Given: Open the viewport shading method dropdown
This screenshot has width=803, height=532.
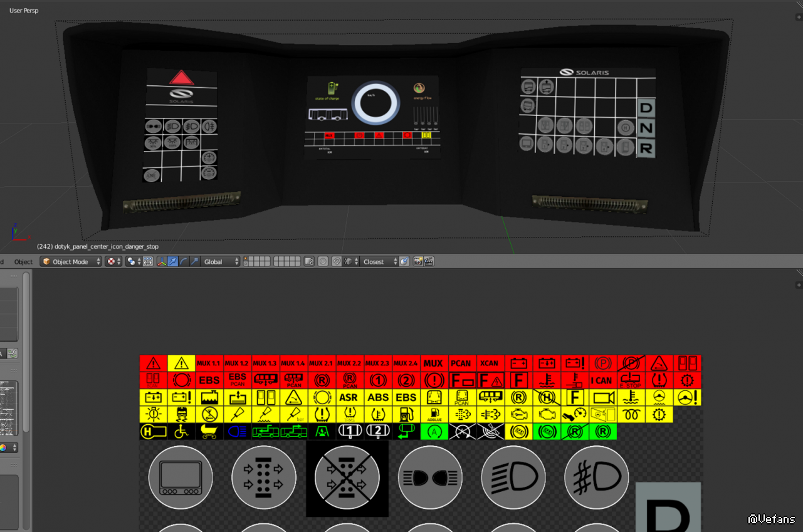Looking at the screenshot, I should tap(113, 262).
